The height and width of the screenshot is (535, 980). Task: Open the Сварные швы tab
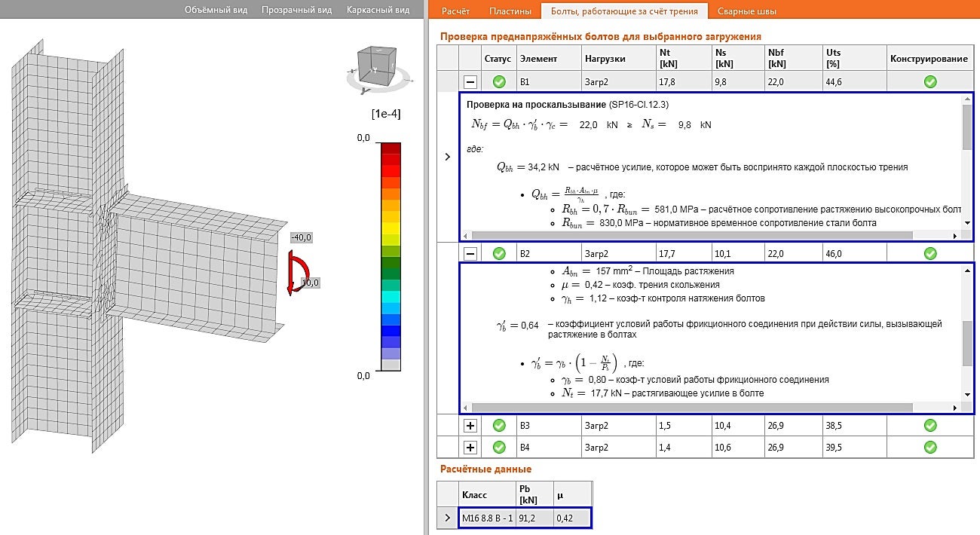click(746, 11)
